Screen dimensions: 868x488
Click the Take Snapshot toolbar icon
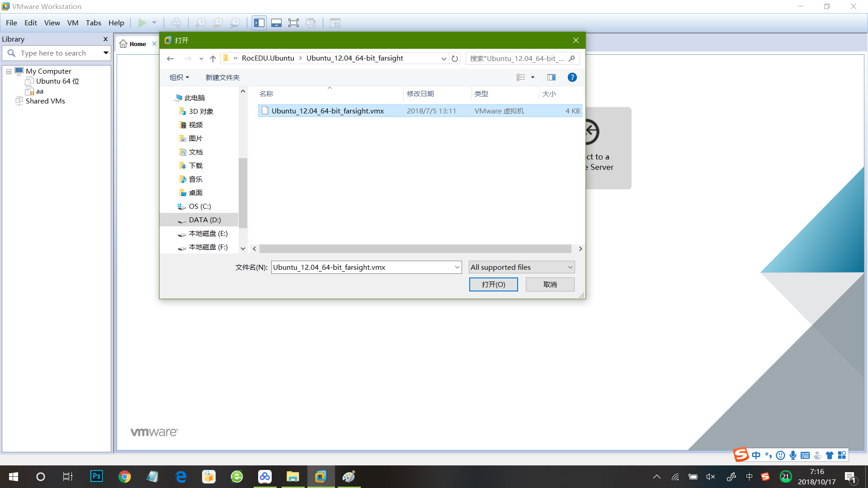(x=200, y=23)
